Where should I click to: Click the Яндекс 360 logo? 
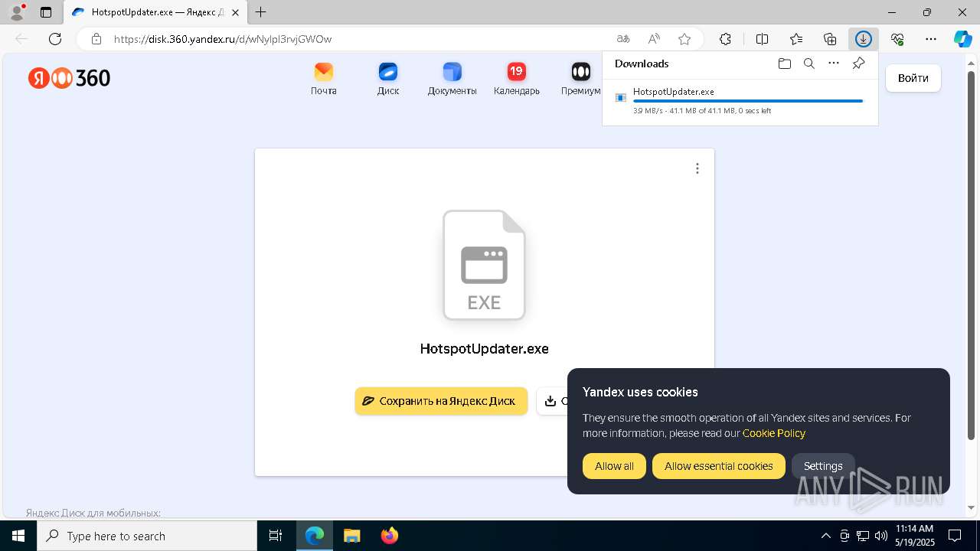point(70,78)
